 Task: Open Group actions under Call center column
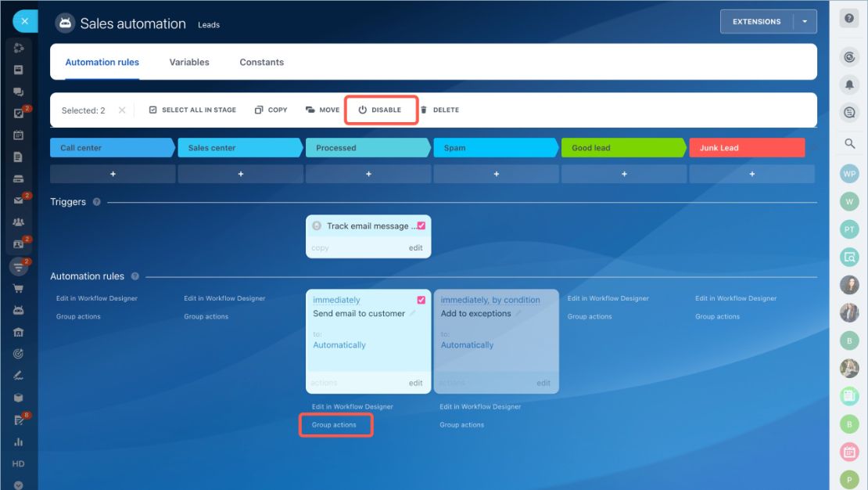click(x=78, y=316)
